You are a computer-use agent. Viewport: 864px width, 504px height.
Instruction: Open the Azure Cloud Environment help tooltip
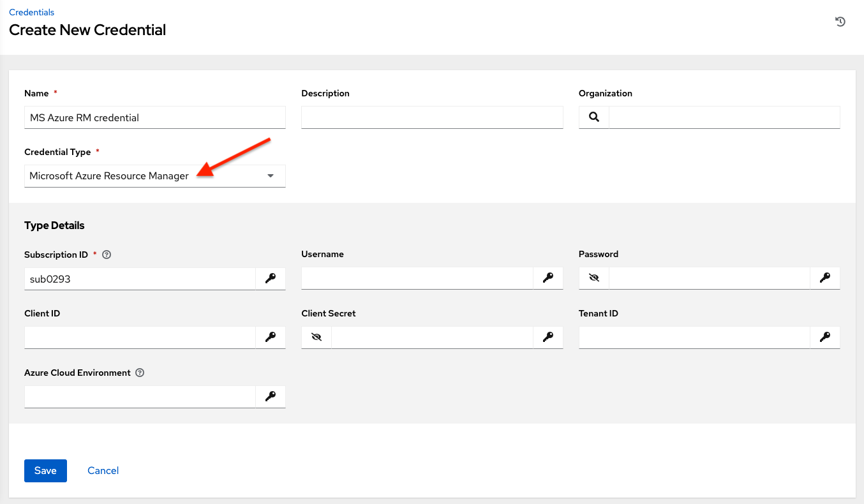(139, 373)
